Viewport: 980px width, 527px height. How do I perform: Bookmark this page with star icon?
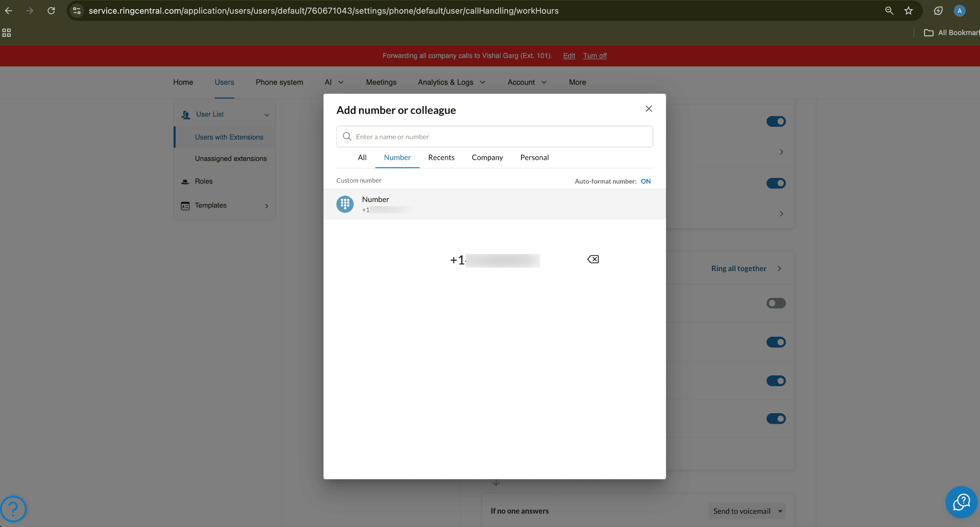(x=909, y=11)
